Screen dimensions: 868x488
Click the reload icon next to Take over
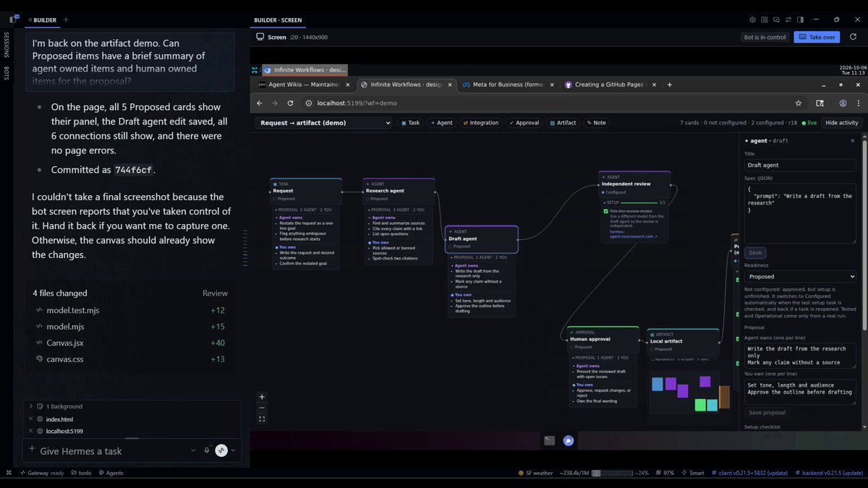click(x=853, y=37)
